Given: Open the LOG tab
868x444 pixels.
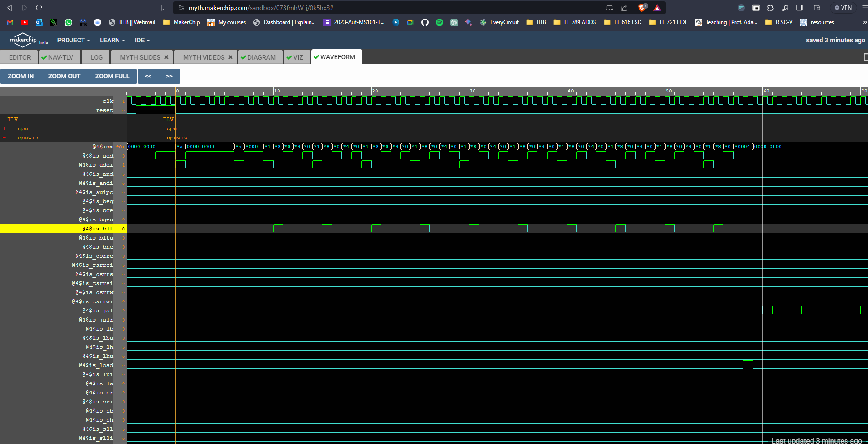Looking at the screenshot, I should (x=96, y=57).
